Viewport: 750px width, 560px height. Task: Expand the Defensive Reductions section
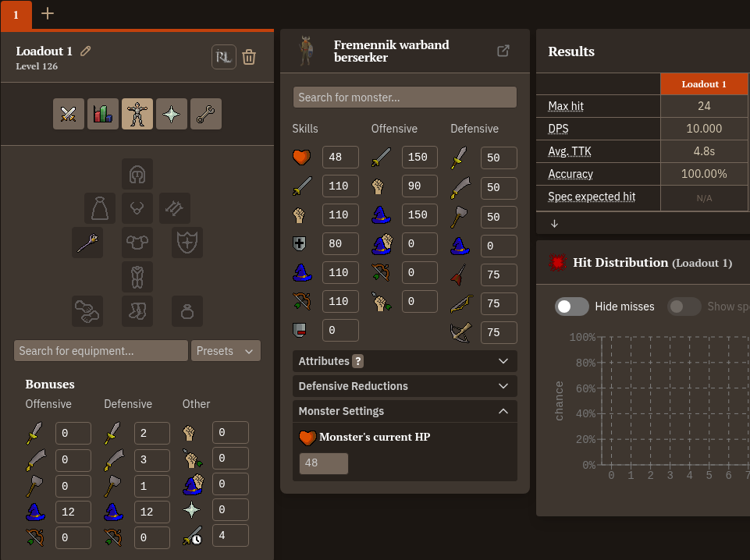tap(404, 386)
